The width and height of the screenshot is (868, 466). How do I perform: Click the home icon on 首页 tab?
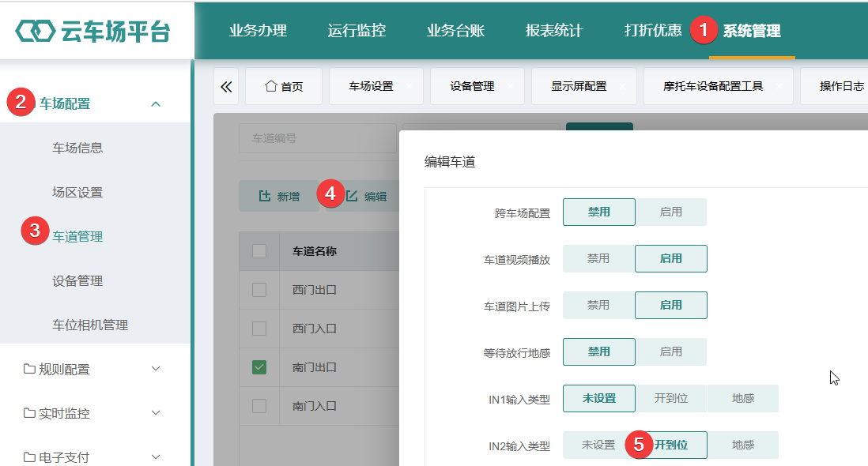[x=270, y=86]
